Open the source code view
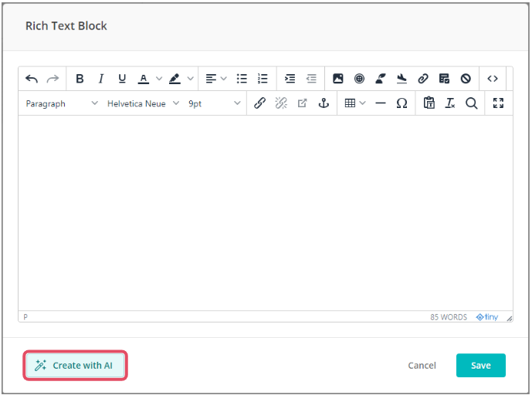Screen dimensions: 532x395 coord(493,79)
